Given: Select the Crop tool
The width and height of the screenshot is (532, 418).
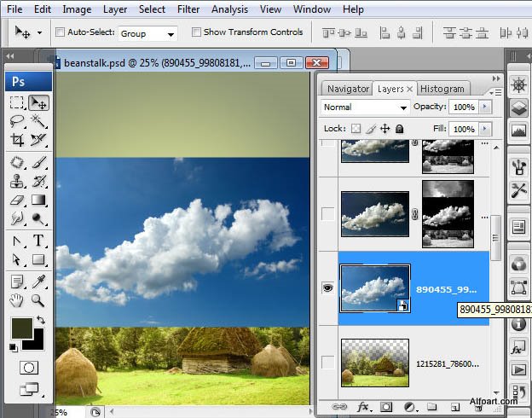Looking at the screenshot, I should tap(17, 141).
